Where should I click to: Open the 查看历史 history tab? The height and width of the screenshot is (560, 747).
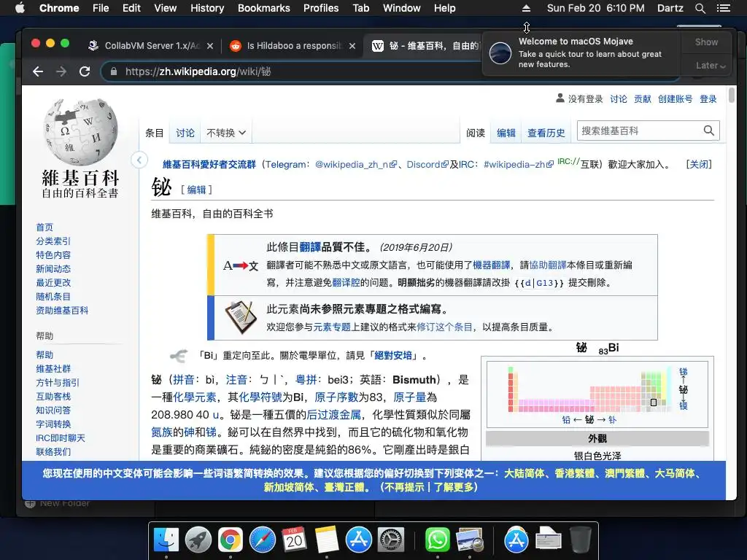click(x=546, y=133)
